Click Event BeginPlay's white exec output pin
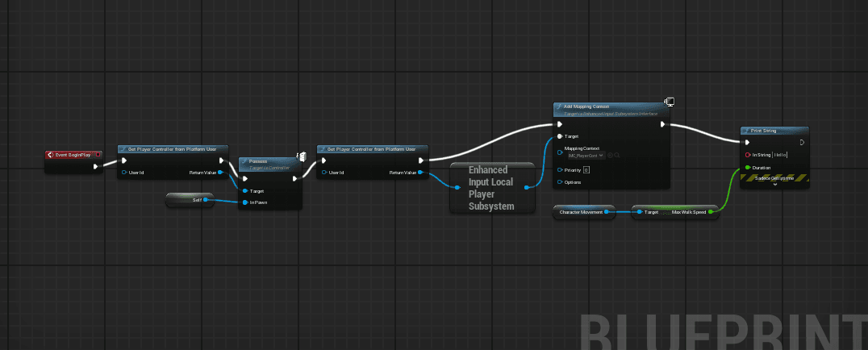 click(96, 166)
